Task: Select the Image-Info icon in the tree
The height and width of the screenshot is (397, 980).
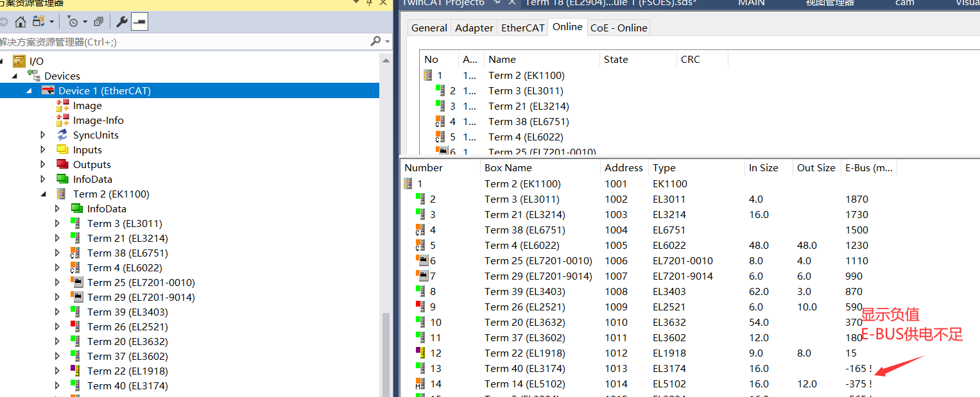Action: coord(62,121)
